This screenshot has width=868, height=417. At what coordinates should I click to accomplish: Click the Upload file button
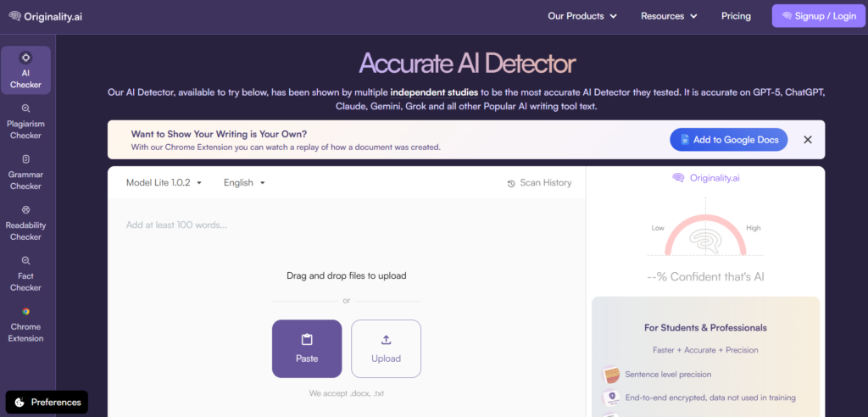(x=386, y=349)
